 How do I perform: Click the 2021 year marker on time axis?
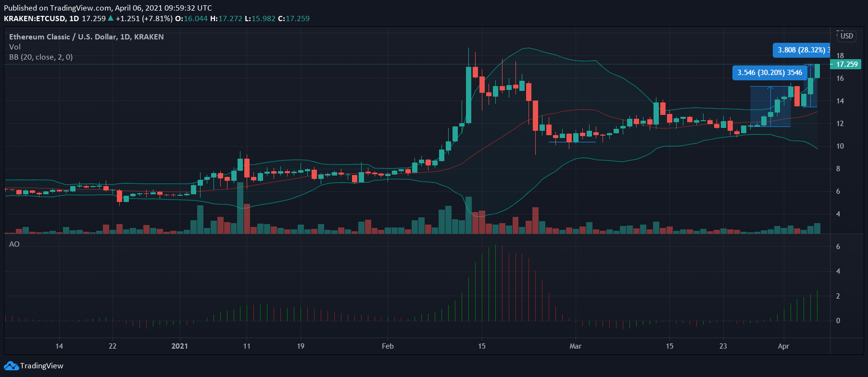click(x=180, y=346)
